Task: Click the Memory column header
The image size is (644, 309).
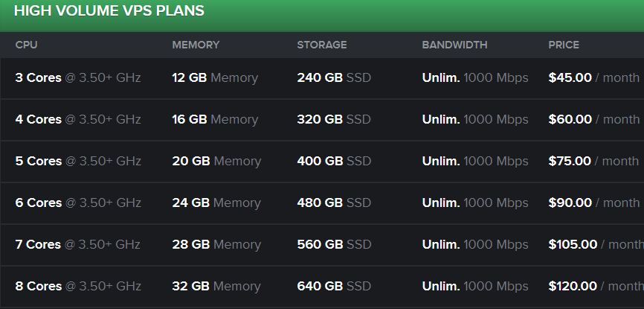Action: tap(196, 45)
